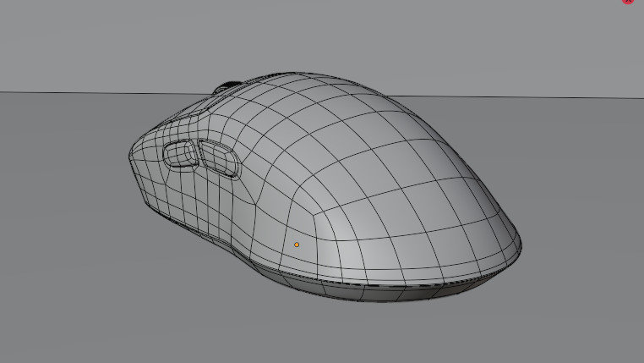
Task: Close the image with the red X button
Action: (628, 1)
